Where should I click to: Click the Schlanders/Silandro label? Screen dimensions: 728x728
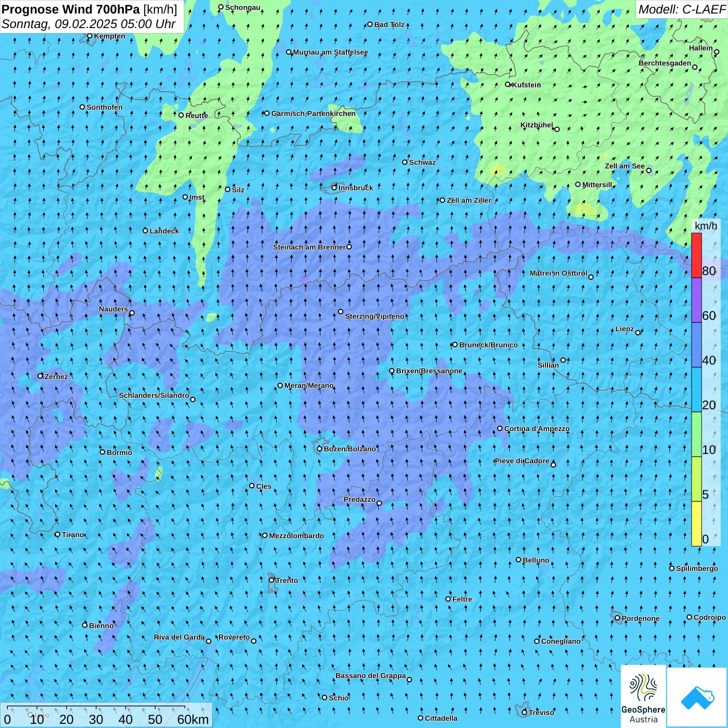[154, 396]
